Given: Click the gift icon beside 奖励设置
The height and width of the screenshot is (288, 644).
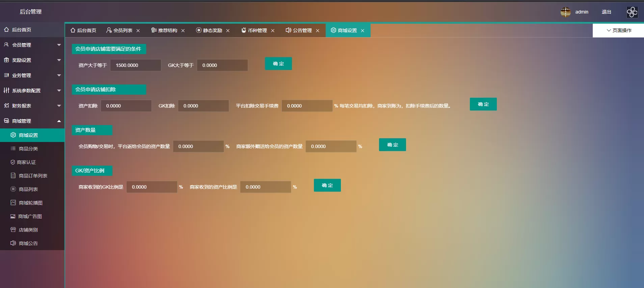Looking at the screenshot, I should [6, 60].
